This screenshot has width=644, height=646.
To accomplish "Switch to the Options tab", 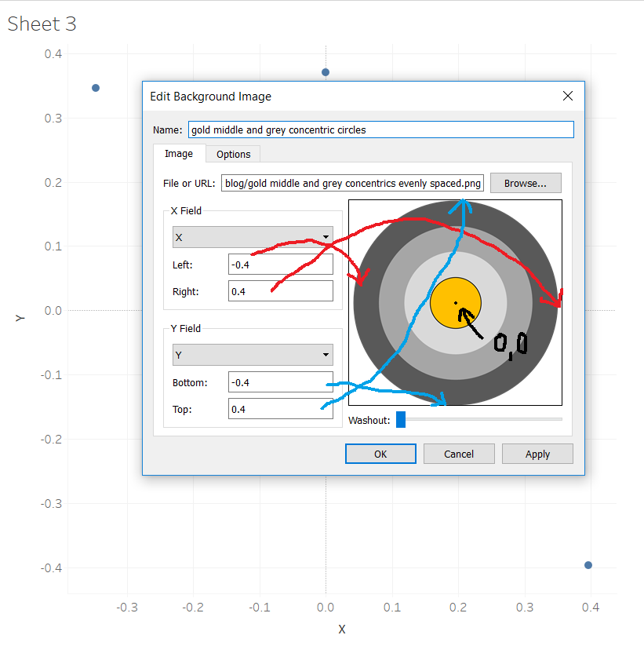I will 232,155.
